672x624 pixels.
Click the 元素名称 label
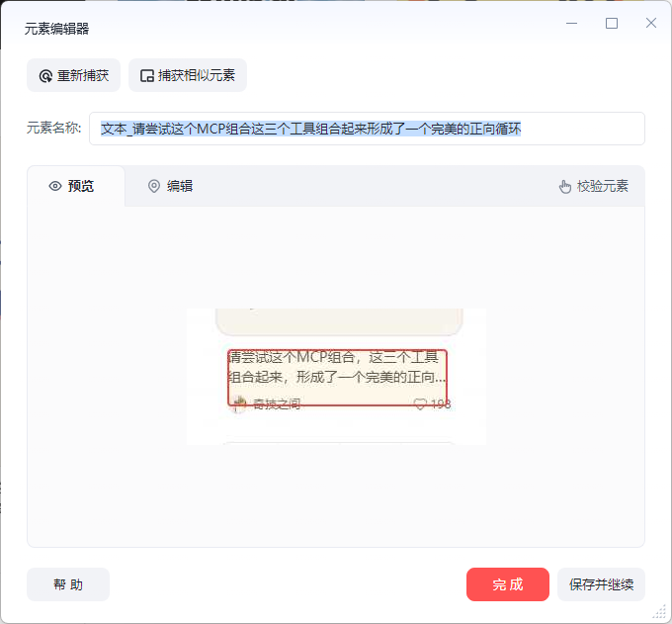(54, 128)
